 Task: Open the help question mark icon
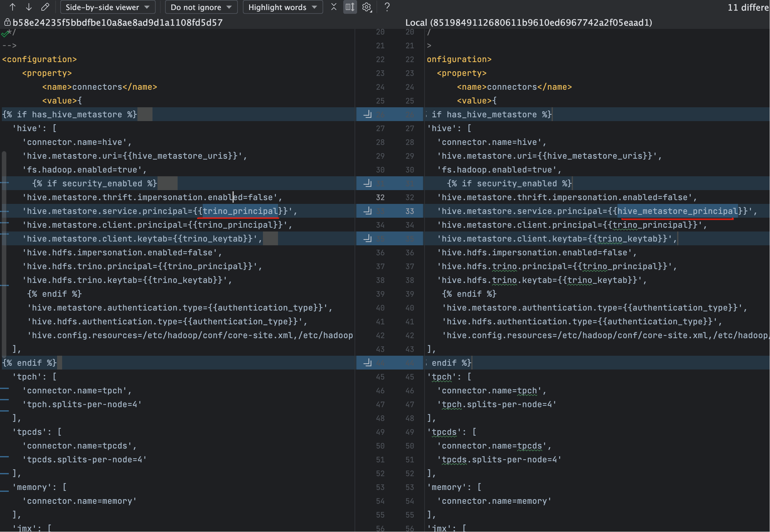pyautogui.click(x=387, y=7)
